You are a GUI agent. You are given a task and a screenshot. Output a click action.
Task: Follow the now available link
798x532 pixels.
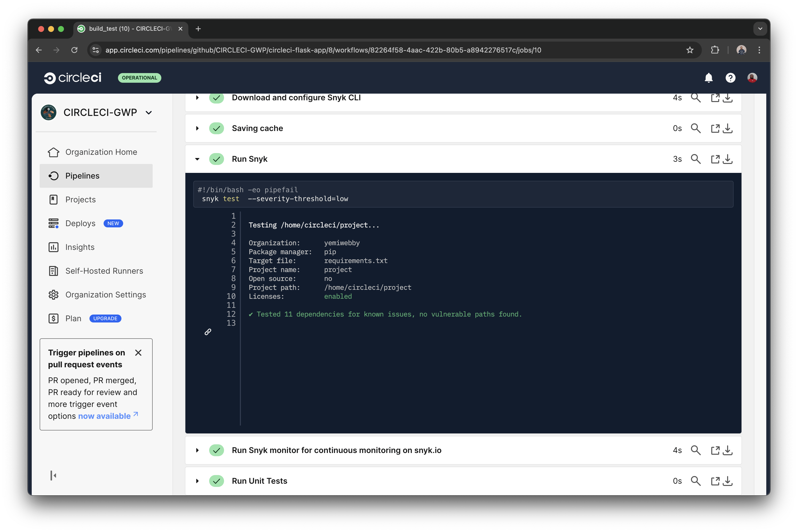(x=104, y=416)
